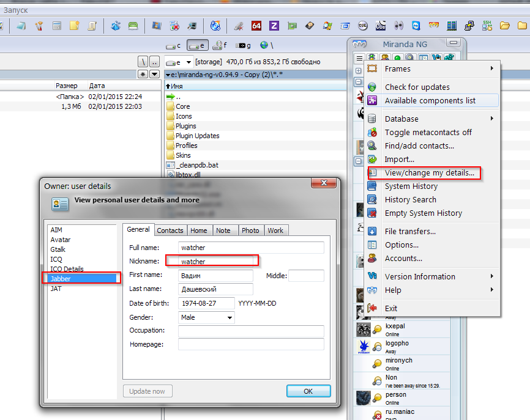Image resolution: width=530 pixels, height=420 pixels.
Task: Click the Date of birth field
Action: pos(206,303)
